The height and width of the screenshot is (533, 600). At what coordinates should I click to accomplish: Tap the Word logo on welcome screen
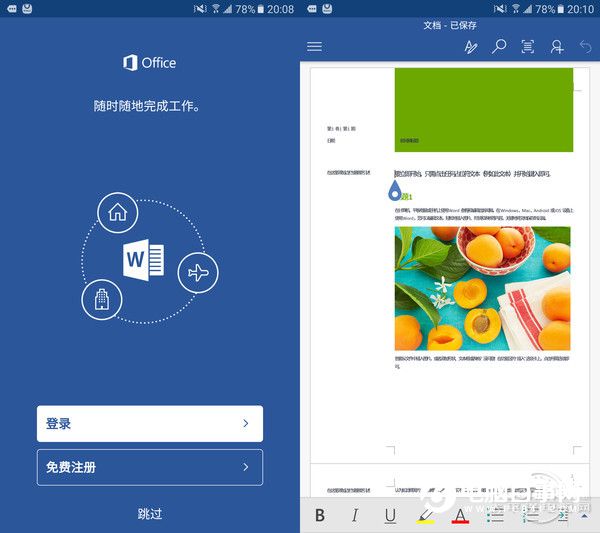coord(143,260)
